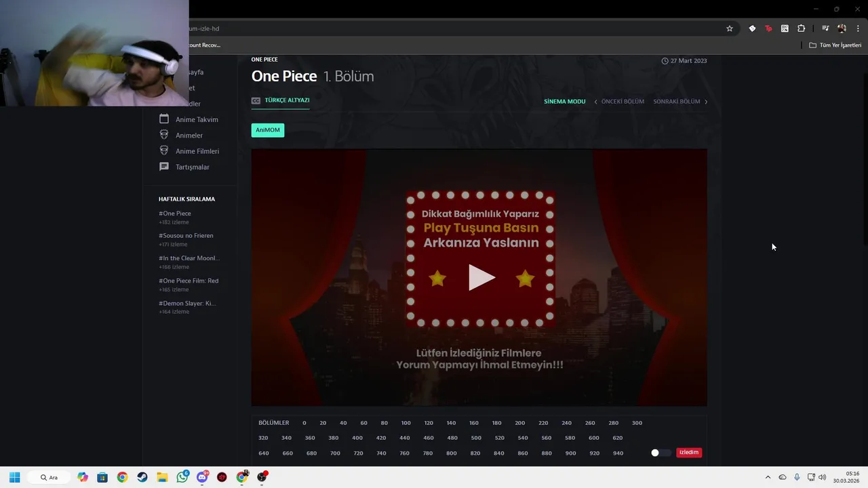The height and width of the screenshot is (488, 868).
Task: Click the CC subtitle icon next to Türkçe Altyazı
Action: pyautogui.click(x=256, y=100)
